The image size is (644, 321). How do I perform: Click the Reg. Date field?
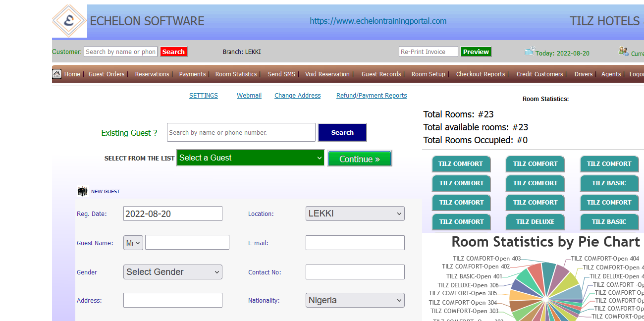click(173, 214)
